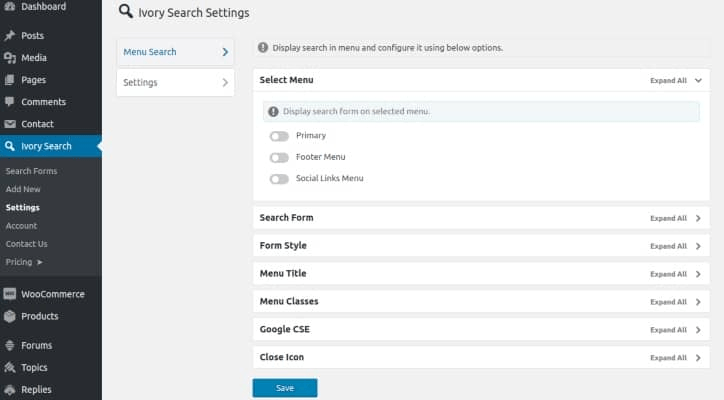This screenshot has width=724, height=400.
Task: Open Settings submenu item under Ivory Search
Action: (23, 207)
